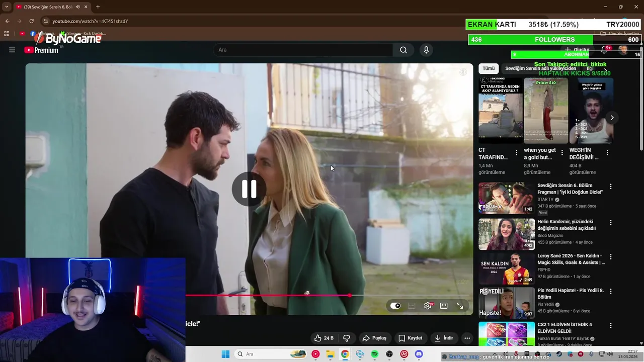
Task: Open 'CS2 1 ELDİVEN İSTEDİK' video thumbnail
Action: point(507,334)
